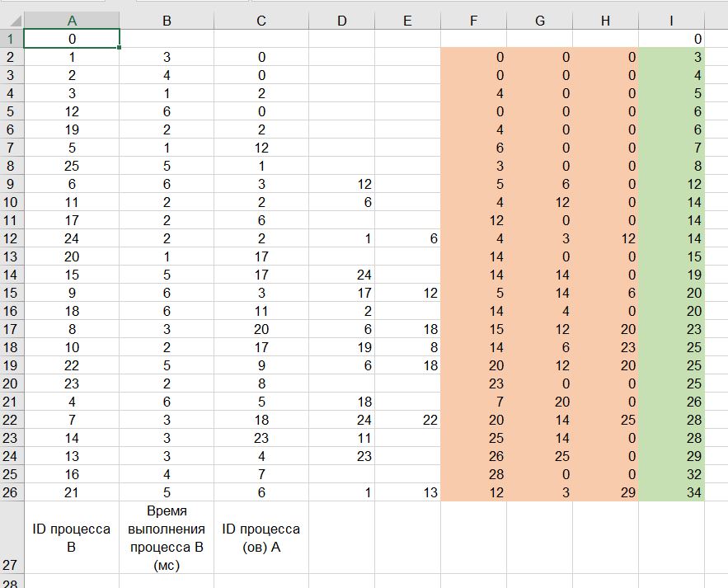Screen dimensions: 728x588
Task: Select cell D14 containing 24
Action: pyautogui.click(x=341, y=275)
